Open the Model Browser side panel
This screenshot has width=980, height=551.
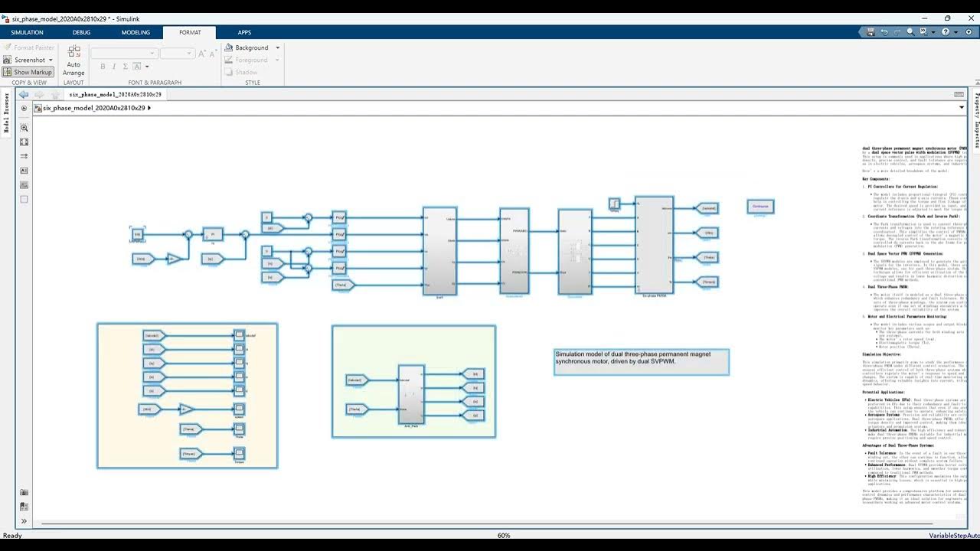point(6,112)
